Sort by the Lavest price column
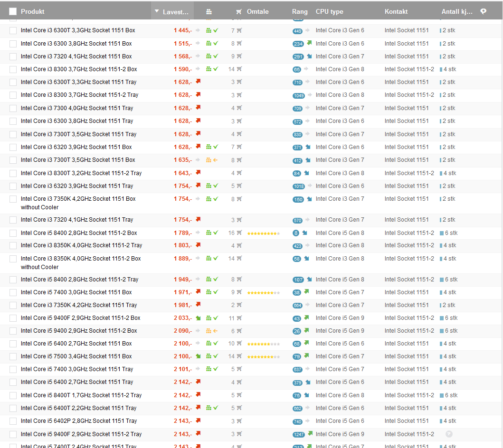Screen dimensions: 503x448 point(175,12)
